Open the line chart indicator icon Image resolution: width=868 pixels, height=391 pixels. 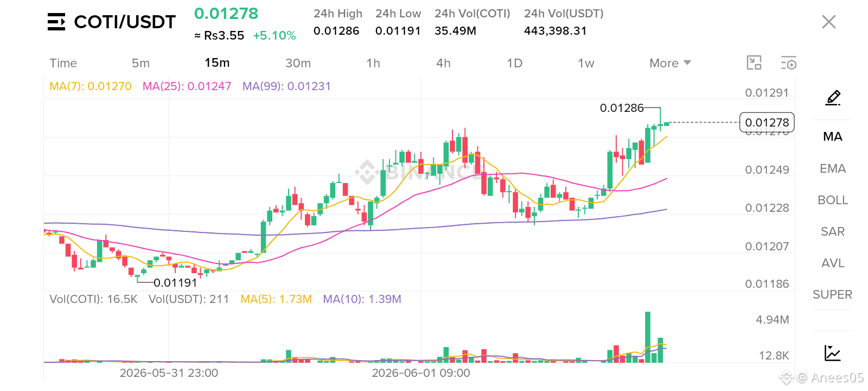pyautogui.click(x=832, y=353)
